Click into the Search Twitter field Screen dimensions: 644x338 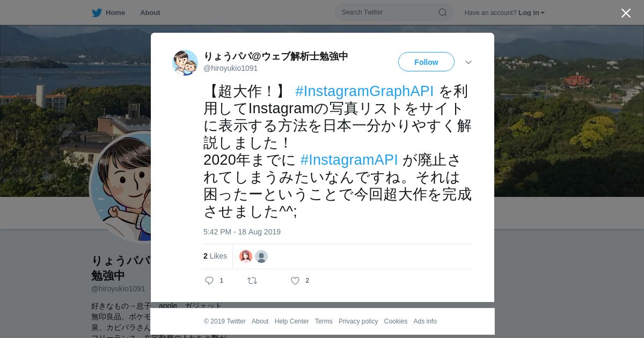[394, 12]
